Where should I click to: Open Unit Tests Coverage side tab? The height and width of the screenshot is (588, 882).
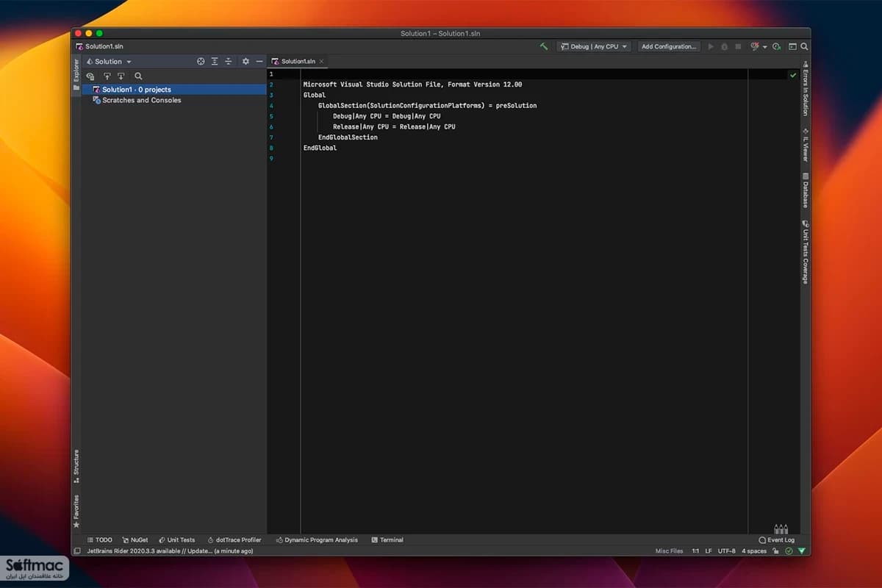805,251
